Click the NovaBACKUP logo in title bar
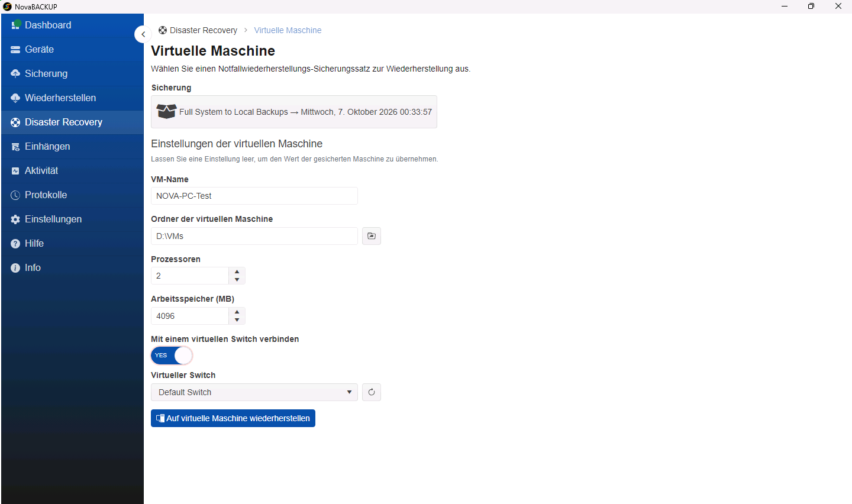Screen dimensions: 852x504 point(7,7)
